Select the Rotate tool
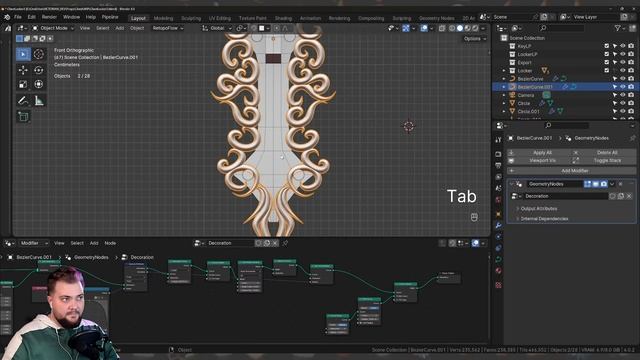640x360 pixels. click(x=39, y=70)
